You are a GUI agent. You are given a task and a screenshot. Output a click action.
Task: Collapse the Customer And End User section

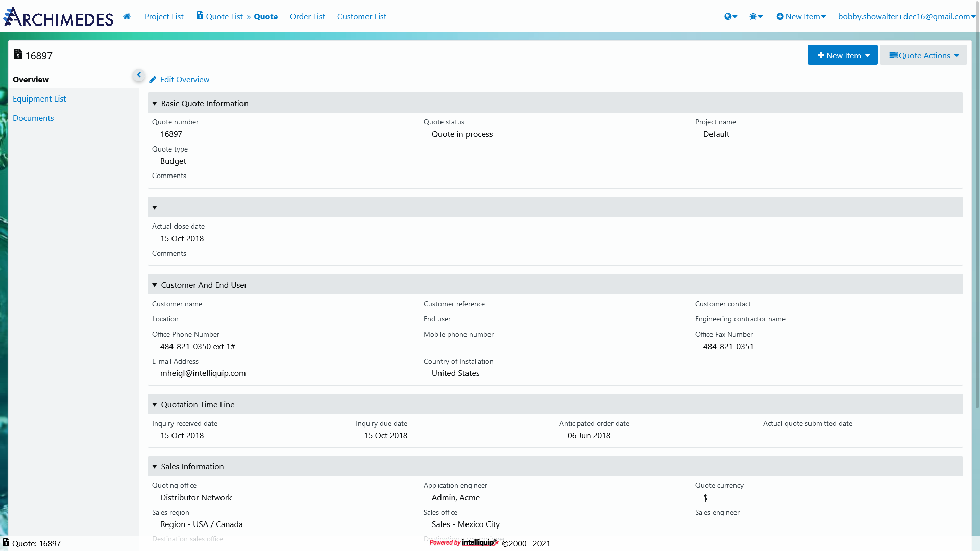point(155,285)
